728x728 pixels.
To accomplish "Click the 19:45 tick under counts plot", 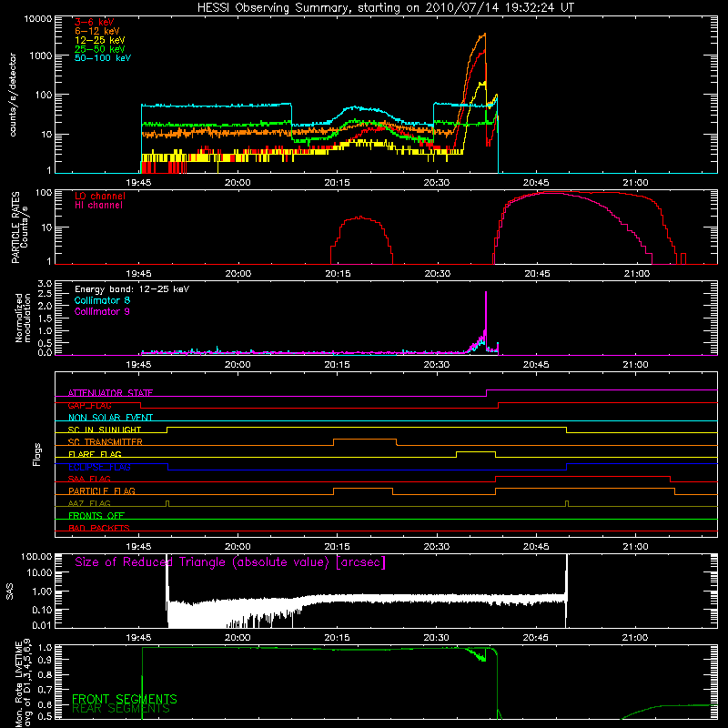I will [x=138, y=183].
